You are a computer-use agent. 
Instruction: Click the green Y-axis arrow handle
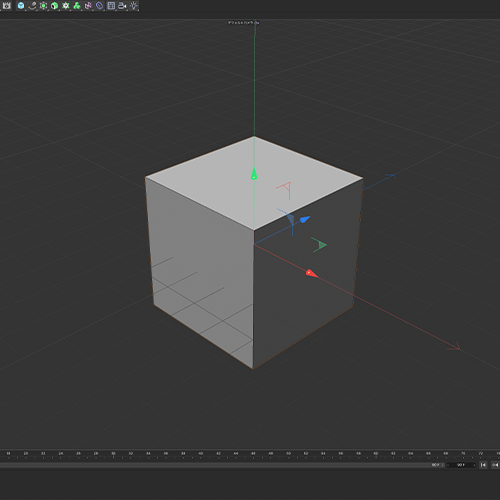(x=254, y=173)
